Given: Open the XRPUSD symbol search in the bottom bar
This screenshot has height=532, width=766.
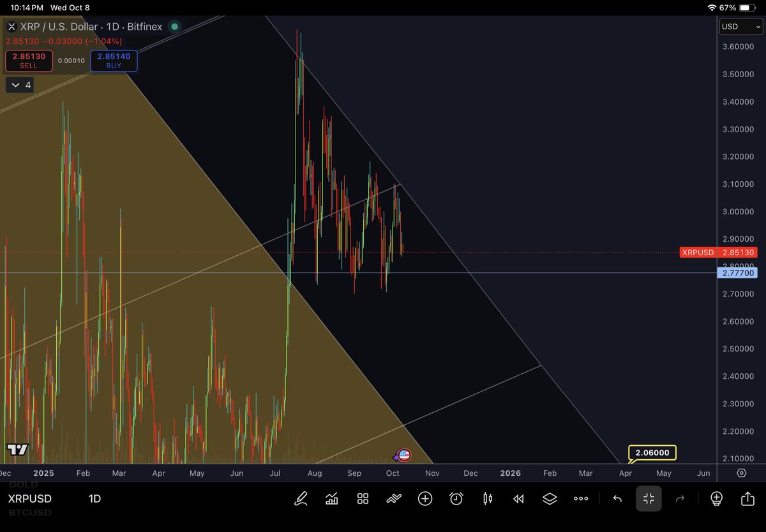Looking at the screenshot, I should pos(29,499).
